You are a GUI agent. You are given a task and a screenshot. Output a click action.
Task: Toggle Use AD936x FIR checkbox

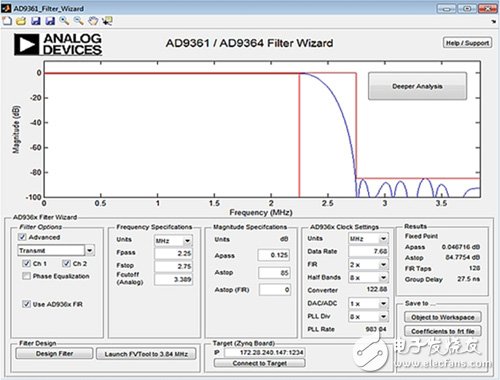coord(26,304)
